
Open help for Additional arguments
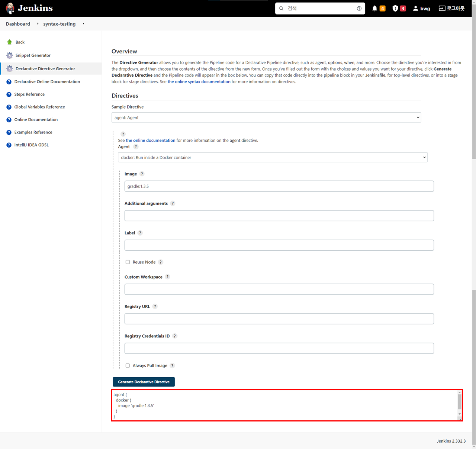tap(173, 203)
